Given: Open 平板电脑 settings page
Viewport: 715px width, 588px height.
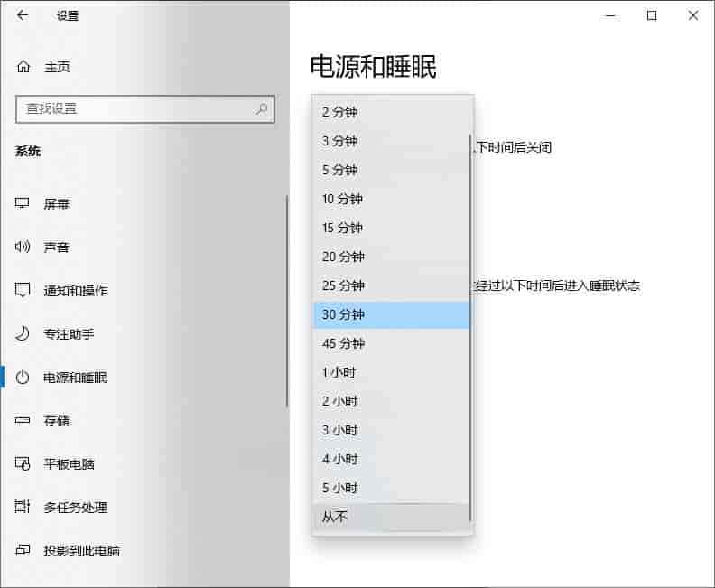Looking at the screenshot, I should pyautogui.click(x=69, y=464).
